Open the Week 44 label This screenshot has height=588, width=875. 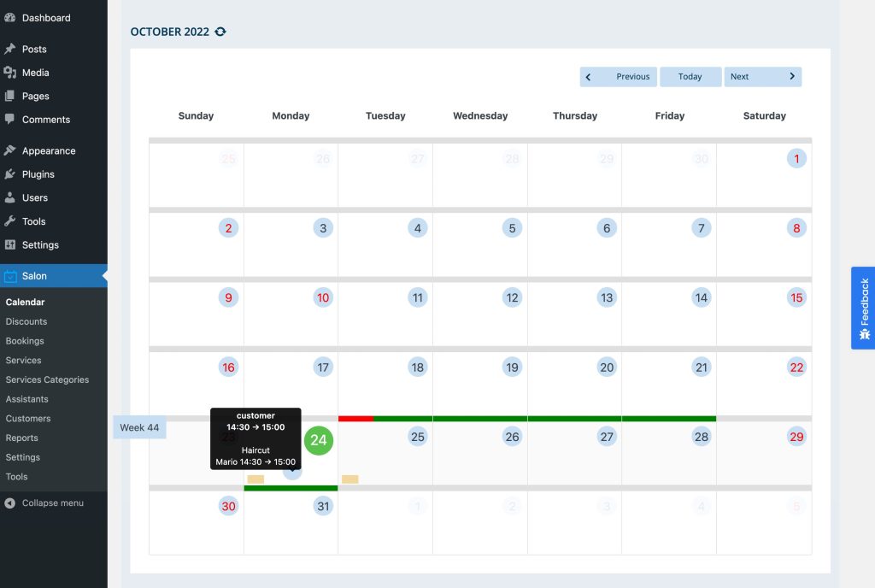(139, 427)
